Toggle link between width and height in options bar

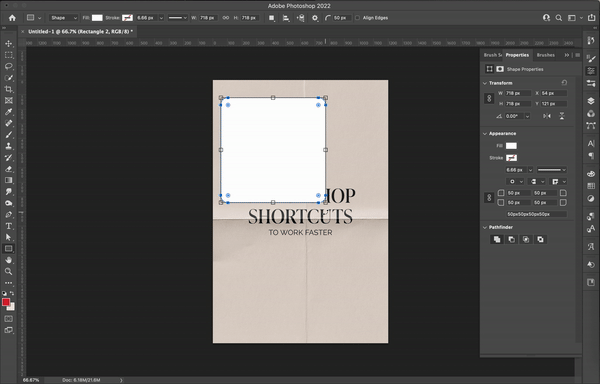click(226, 18)
